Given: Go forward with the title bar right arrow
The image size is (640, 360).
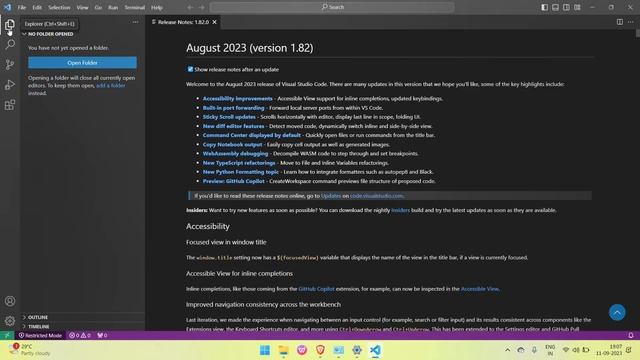Looking at the screenshot, I should click(x=202, y=7).
